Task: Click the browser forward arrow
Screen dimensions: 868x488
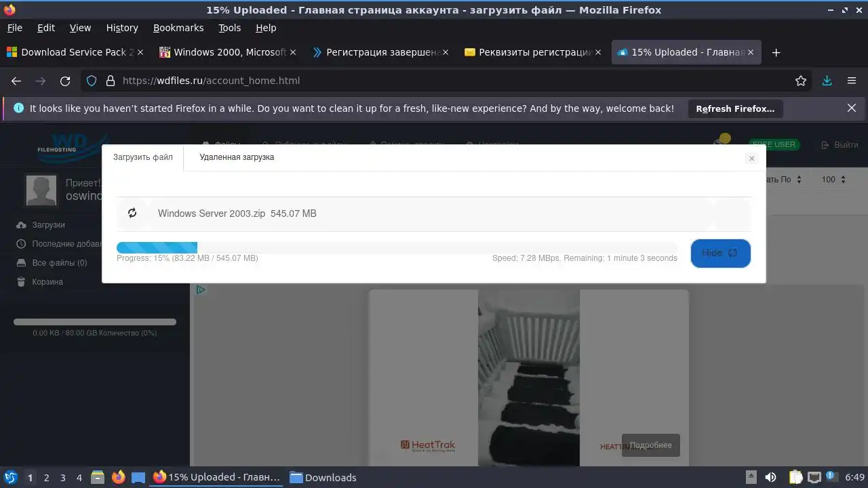Action: 41,81
